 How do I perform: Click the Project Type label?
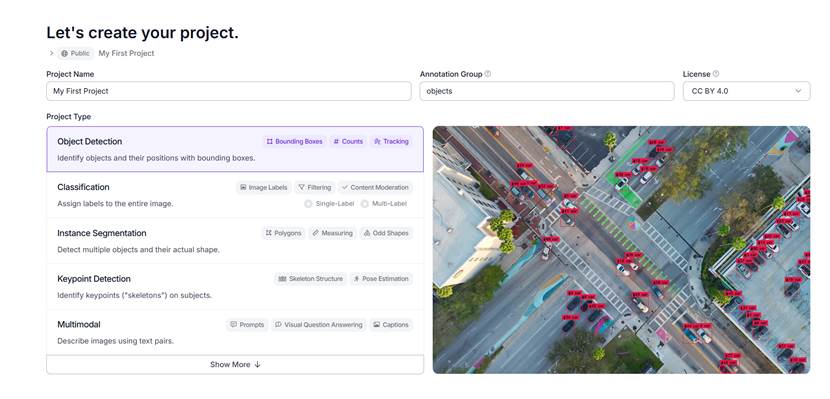68,116
